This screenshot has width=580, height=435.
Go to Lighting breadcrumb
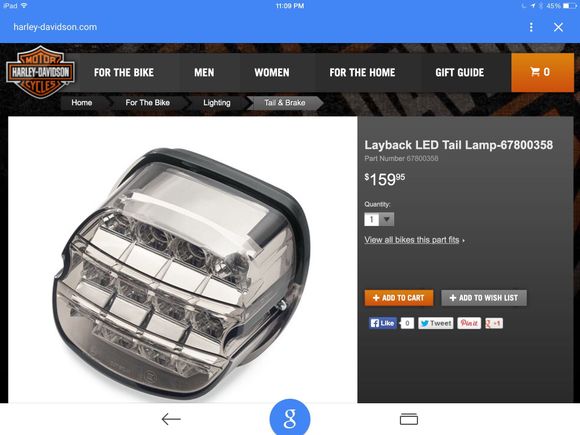pos(217,103)
